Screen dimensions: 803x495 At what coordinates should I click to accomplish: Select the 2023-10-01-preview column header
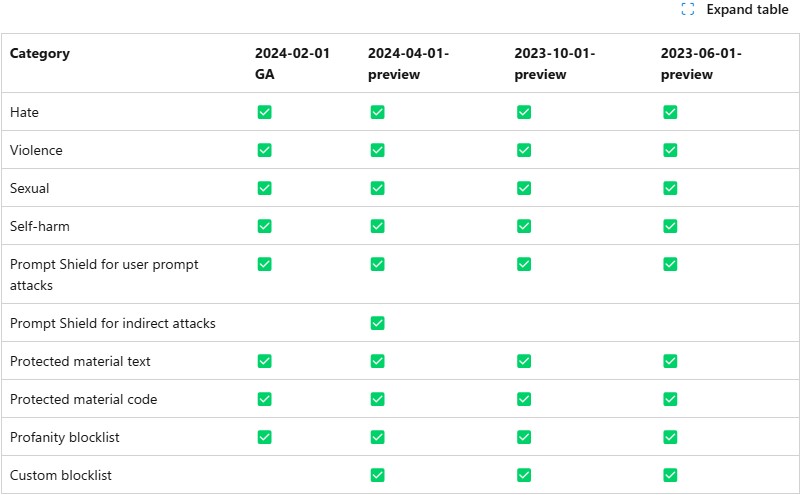555,63
